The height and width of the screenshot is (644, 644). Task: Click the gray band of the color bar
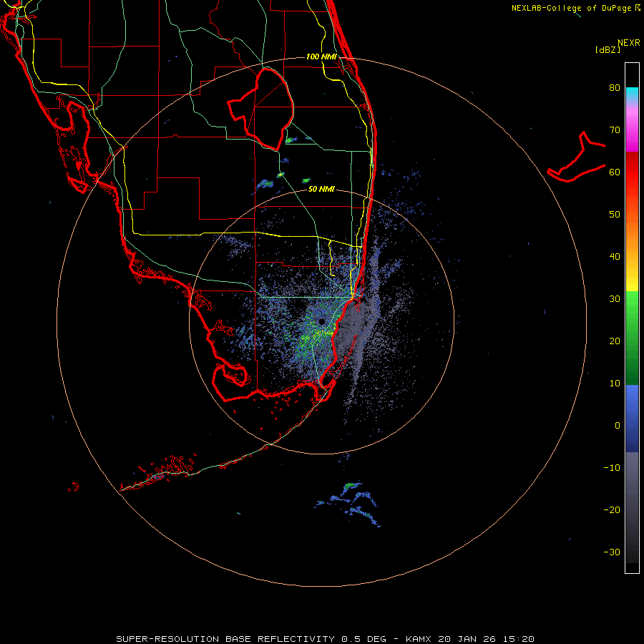tap(632, 507)
